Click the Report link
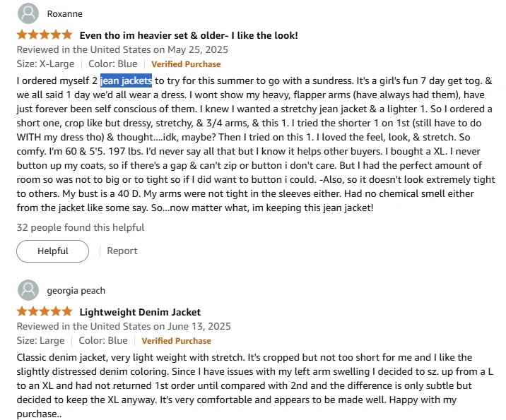This screenshot has height=420, width=506. 122,251
